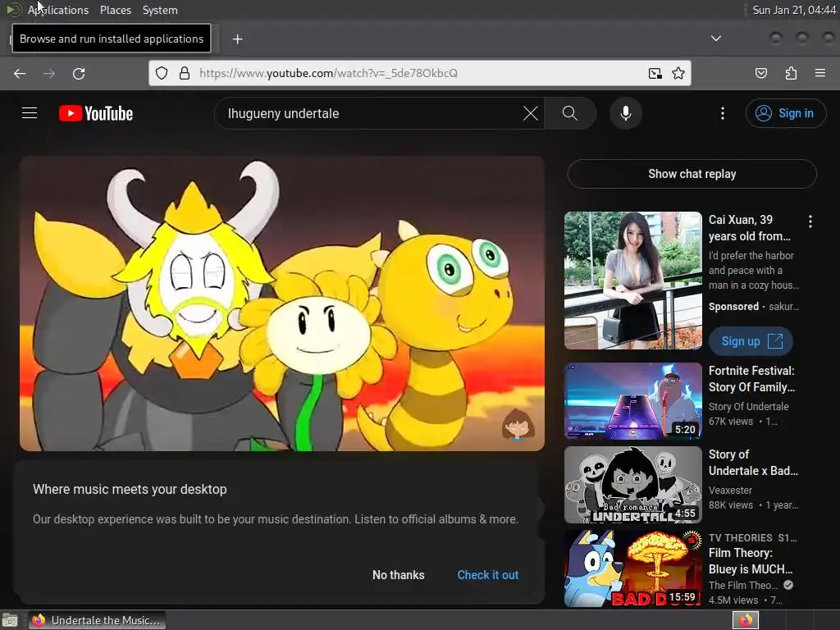The height and width of the screenshot is (630, 840).
Task: Click Firefox workspace switcher icon bottom panel
Action: (x=745, y=620)
